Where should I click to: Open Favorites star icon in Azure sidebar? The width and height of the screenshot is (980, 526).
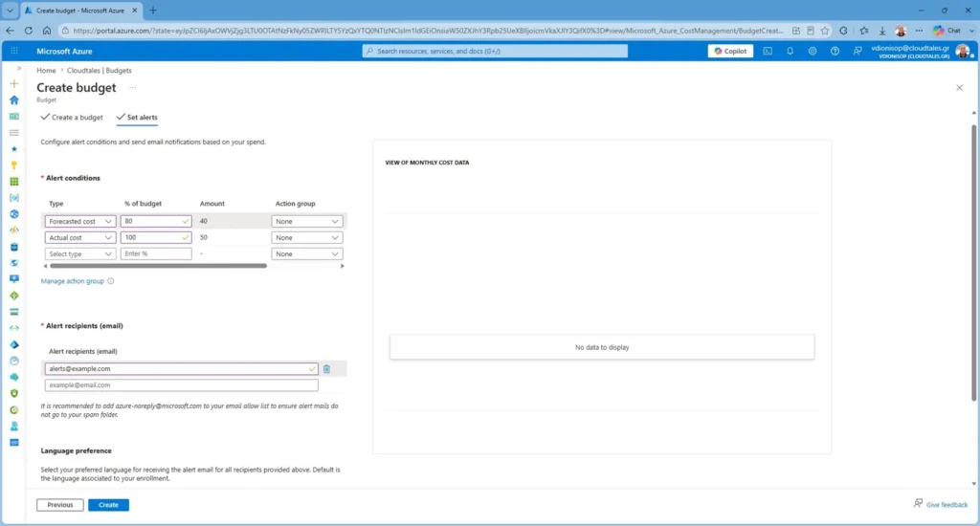(x=13, y=148)
